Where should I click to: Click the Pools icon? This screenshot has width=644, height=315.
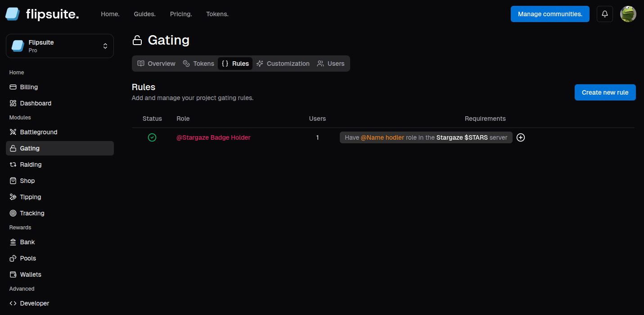coord(13,258)
